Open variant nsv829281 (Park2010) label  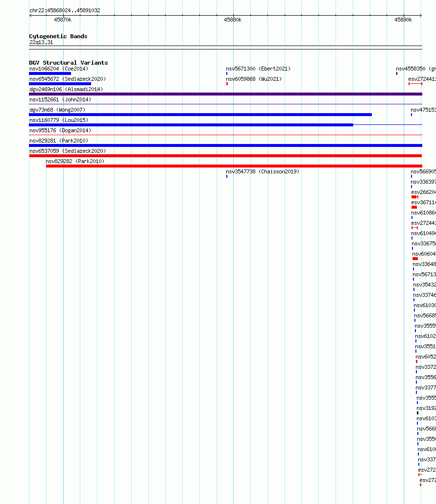tap(59, 141)
